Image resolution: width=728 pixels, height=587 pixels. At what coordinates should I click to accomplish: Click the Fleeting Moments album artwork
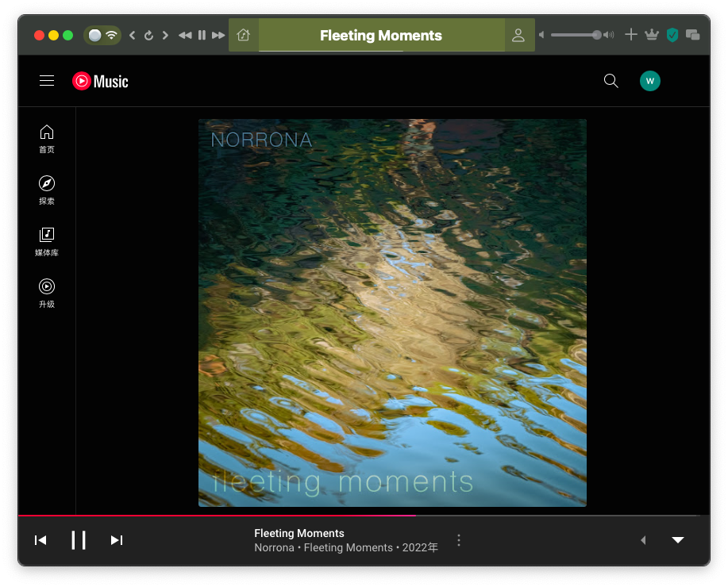tap(392, 313)
